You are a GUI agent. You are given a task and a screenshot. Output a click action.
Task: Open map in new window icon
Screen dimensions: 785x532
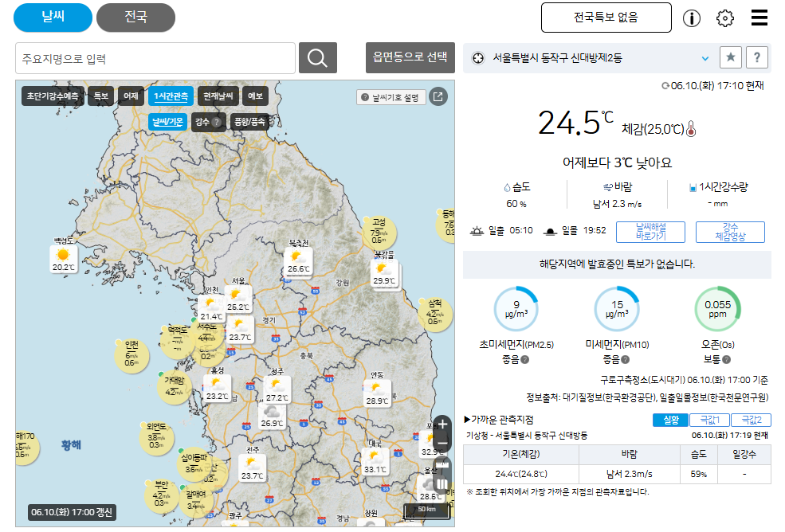[x=438, y=96]
